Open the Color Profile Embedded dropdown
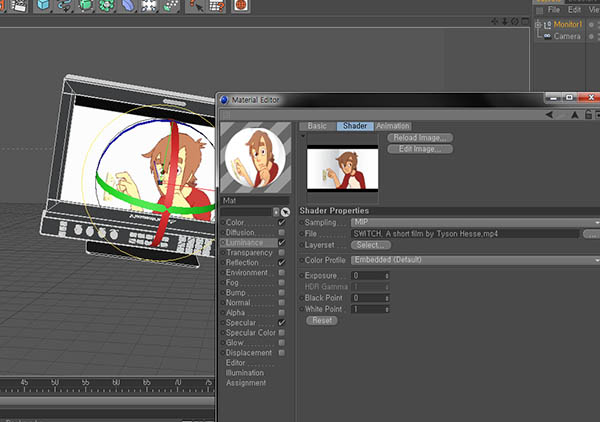 click(475, 260)
